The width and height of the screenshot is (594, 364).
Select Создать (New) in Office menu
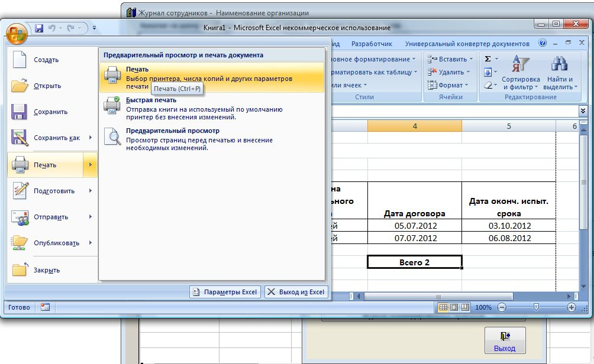point(46,60)
